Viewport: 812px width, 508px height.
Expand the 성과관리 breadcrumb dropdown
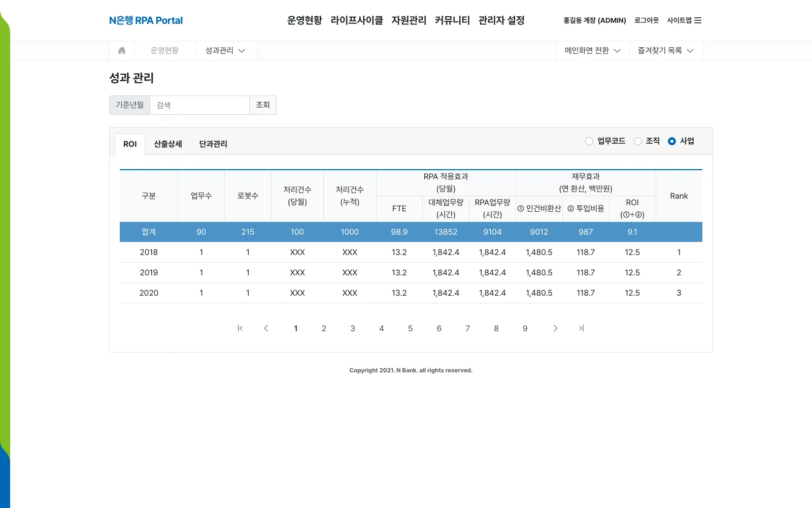point(225,50)
